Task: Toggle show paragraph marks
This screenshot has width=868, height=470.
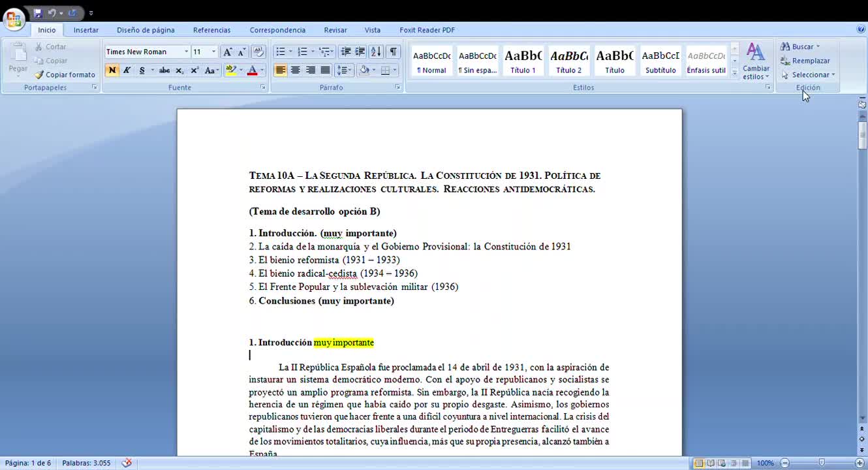Action: [393, 52]
